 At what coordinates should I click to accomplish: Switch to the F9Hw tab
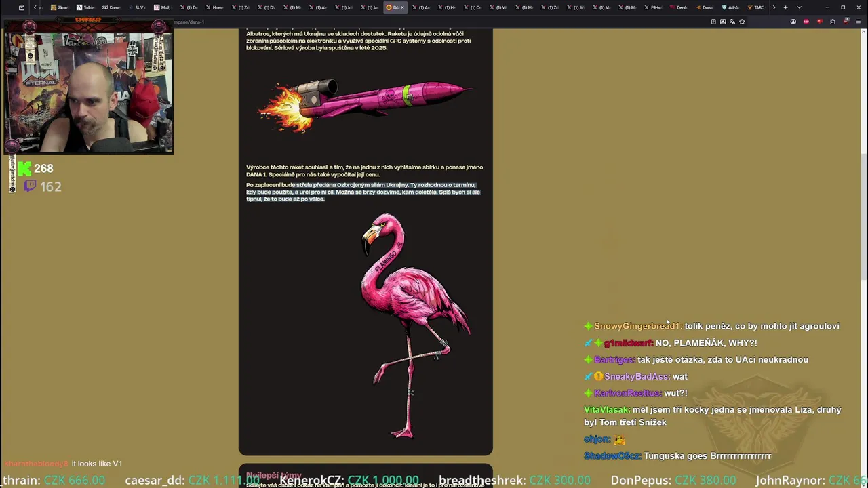[x=653, y=7]
